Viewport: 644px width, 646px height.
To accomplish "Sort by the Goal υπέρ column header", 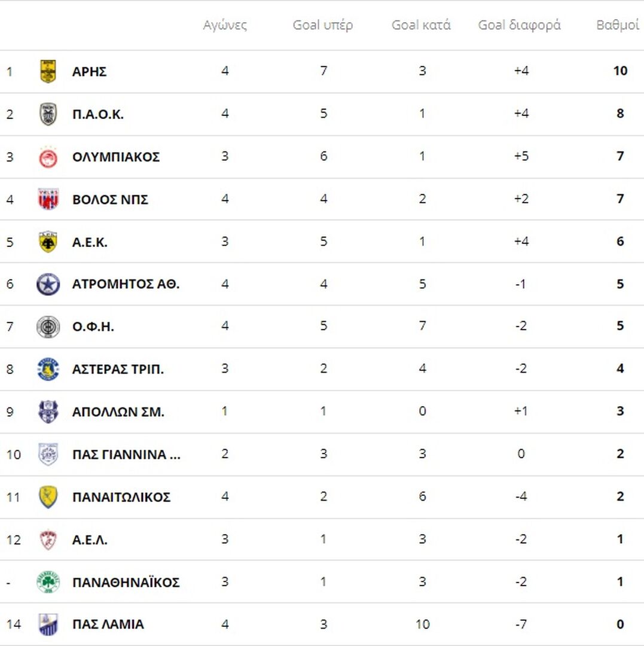I will coord(323,25).
